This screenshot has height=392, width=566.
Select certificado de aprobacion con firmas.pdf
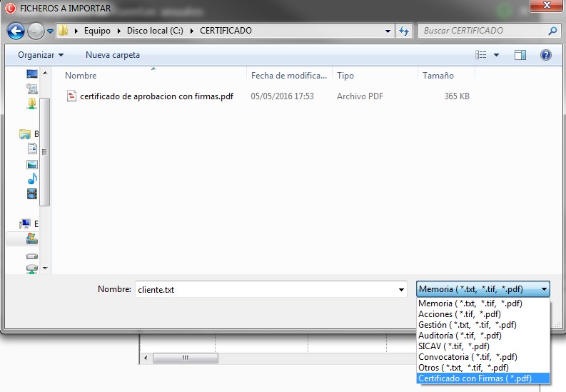tap(156, 96)
